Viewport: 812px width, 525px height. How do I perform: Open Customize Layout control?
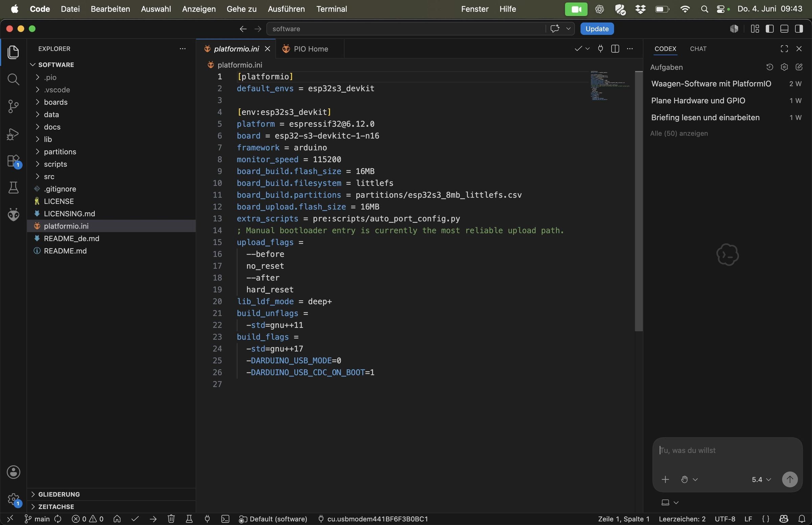755,29
